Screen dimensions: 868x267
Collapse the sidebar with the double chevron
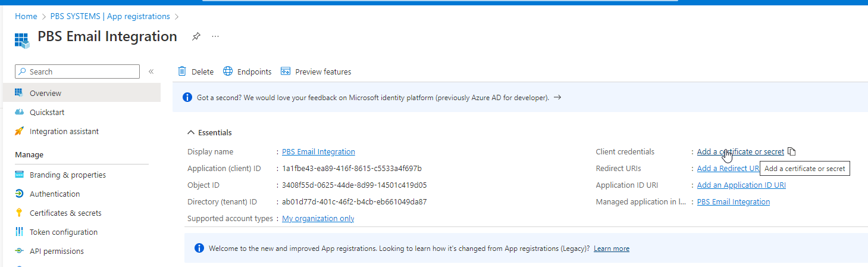tap(151, 72)
